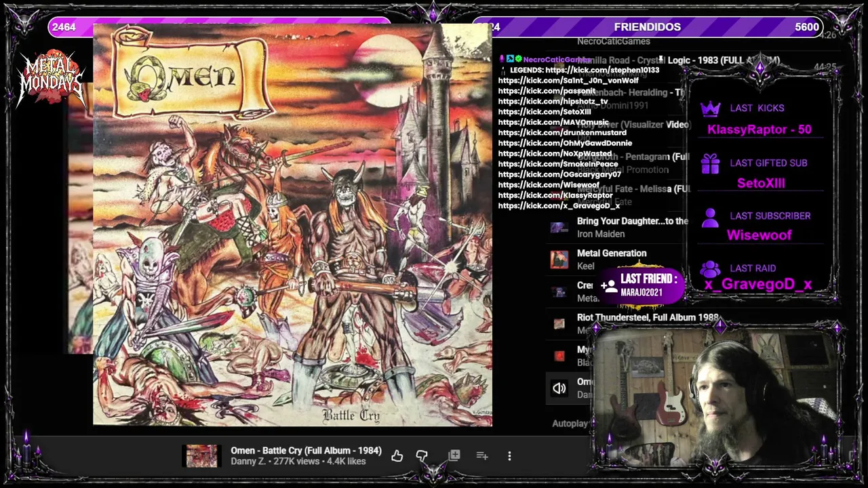Click the person icon beside Last Subscriber

(710, 216)
